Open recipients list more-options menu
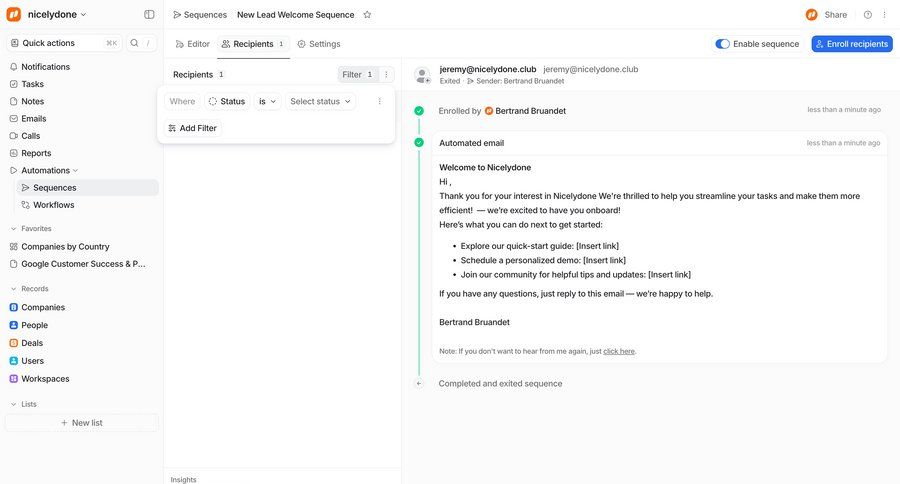The height and width of the screenshot is (484, 900). point(386,75)
